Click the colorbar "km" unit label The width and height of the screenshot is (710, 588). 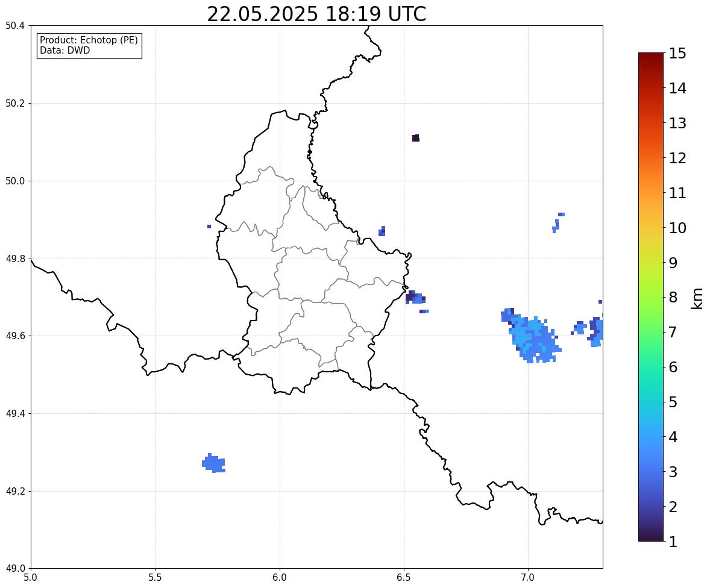697,298
